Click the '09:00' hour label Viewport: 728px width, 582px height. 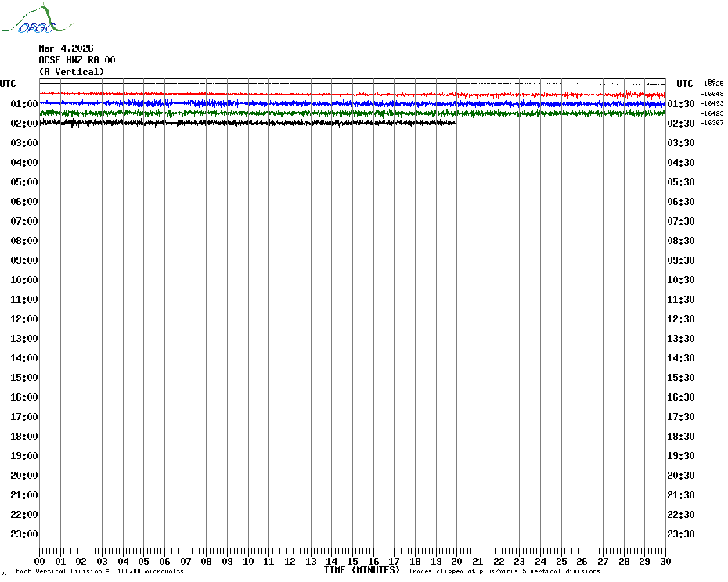point(24,260)
